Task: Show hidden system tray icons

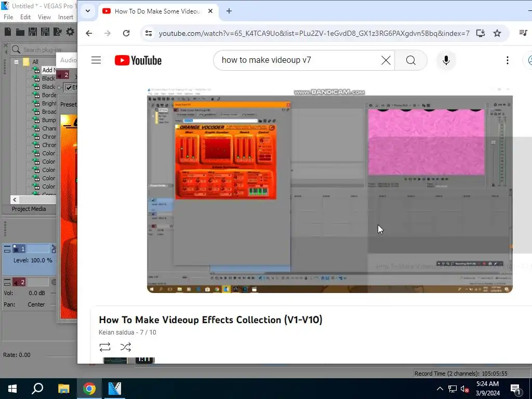Action: point(440,389)
